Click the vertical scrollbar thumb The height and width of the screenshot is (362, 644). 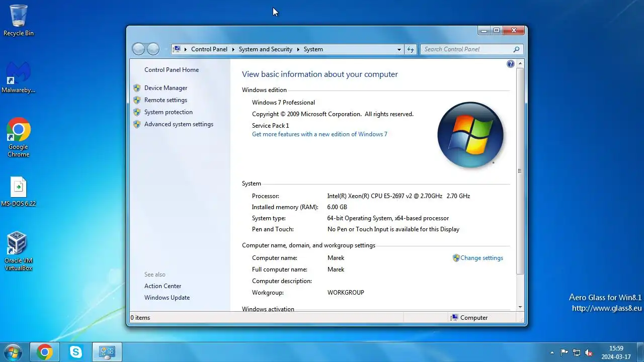coord(520,171)
